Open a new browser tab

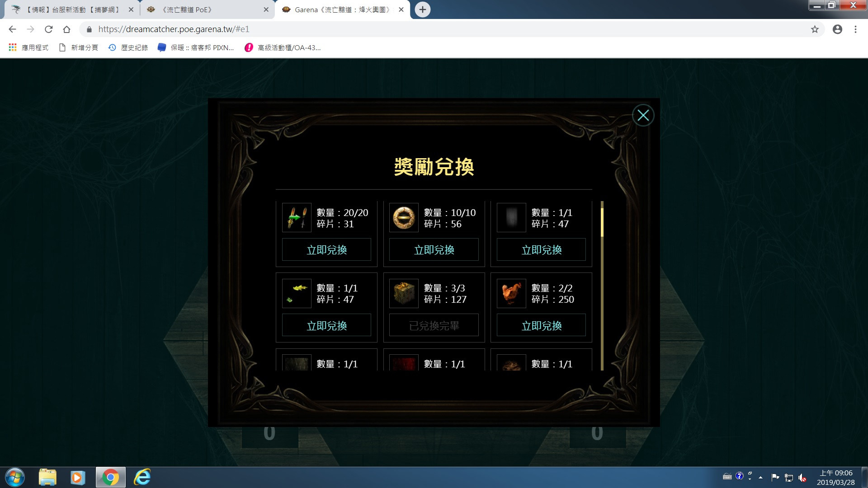tap(423, 9)
